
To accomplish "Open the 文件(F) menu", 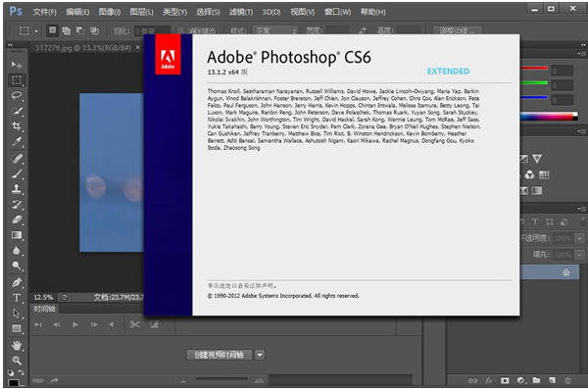I will pos(45,12).
